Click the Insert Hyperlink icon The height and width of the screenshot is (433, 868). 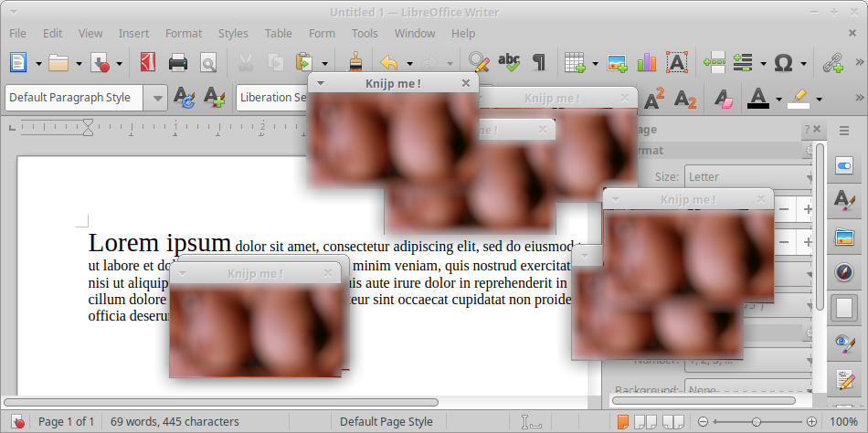coord(832,62)
